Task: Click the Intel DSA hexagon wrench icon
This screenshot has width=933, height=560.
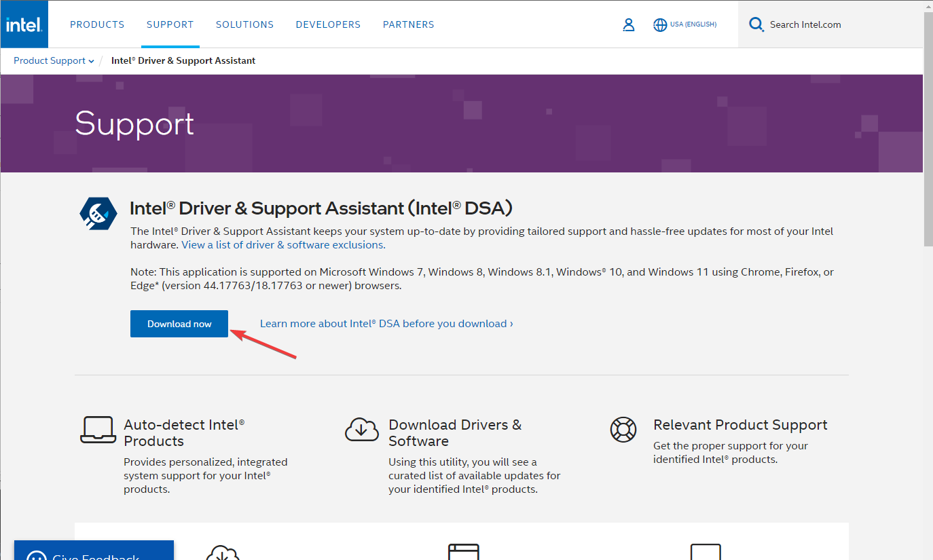Action: click(x=98, y=214)
